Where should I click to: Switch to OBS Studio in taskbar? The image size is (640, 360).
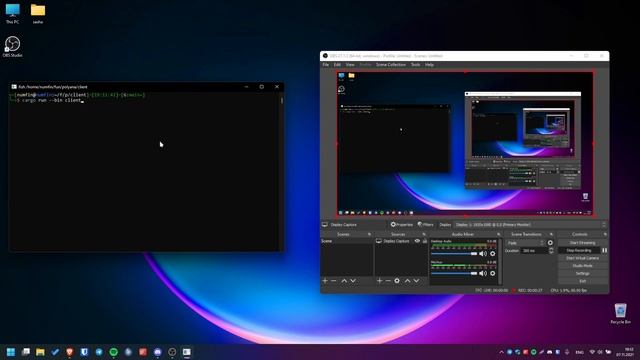(x=172, y=352)
